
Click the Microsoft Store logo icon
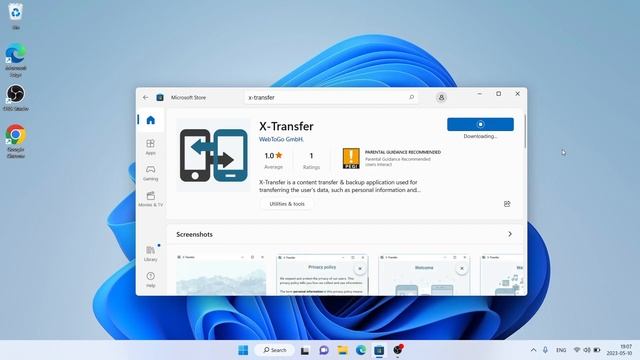[160, 98]
